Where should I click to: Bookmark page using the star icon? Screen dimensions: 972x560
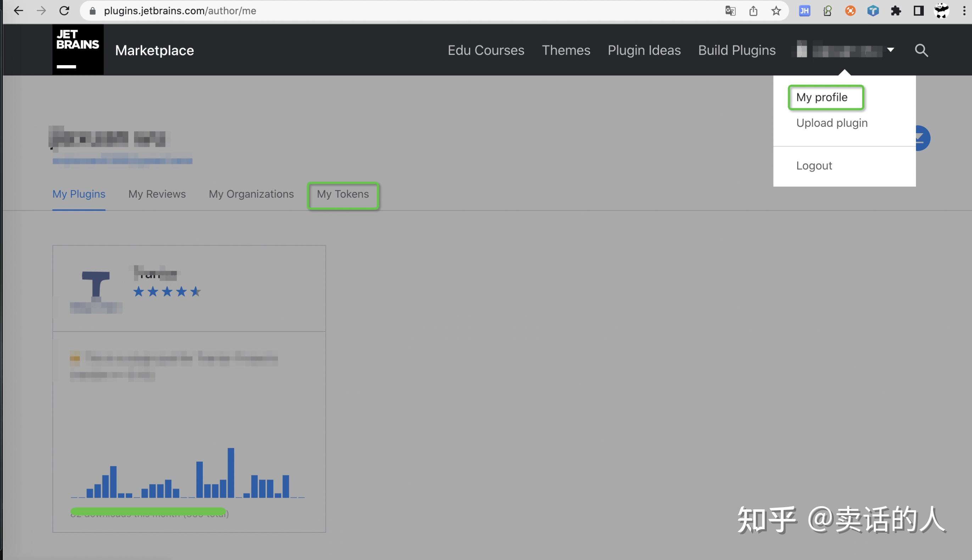[776, 11]
